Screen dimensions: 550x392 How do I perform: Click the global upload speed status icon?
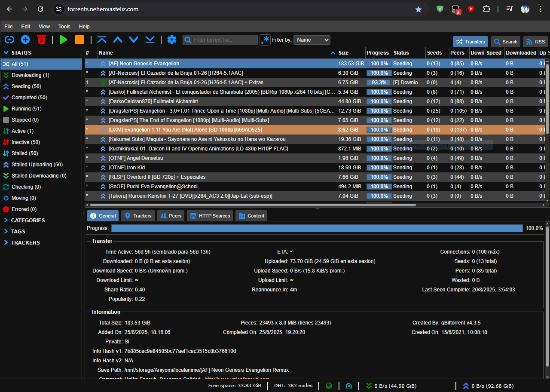(x=466, y=386)
